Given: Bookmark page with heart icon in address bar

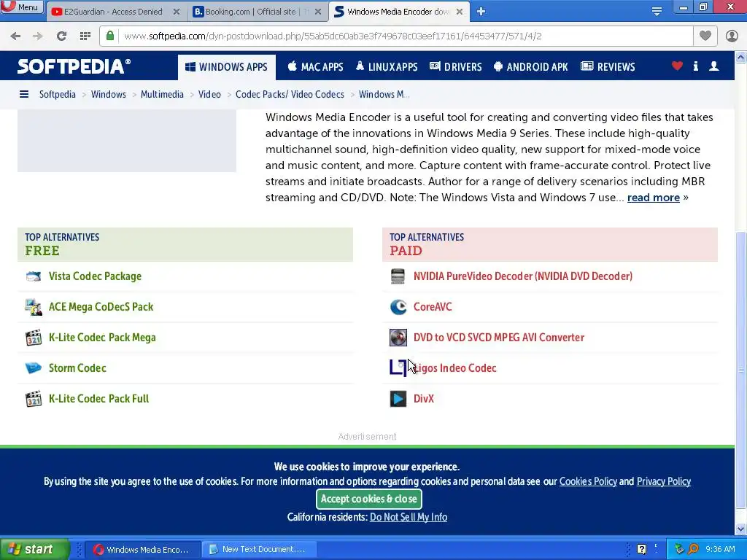Looking at the screenshot, I should coord(705,36).
